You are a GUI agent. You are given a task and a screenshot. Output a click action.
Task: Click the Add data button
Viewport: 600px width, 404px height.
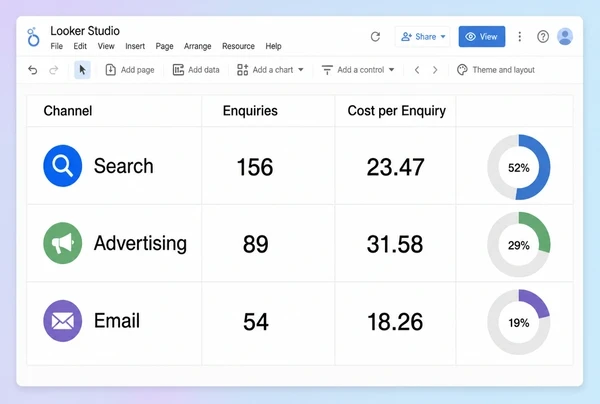[x=196, y=70]
